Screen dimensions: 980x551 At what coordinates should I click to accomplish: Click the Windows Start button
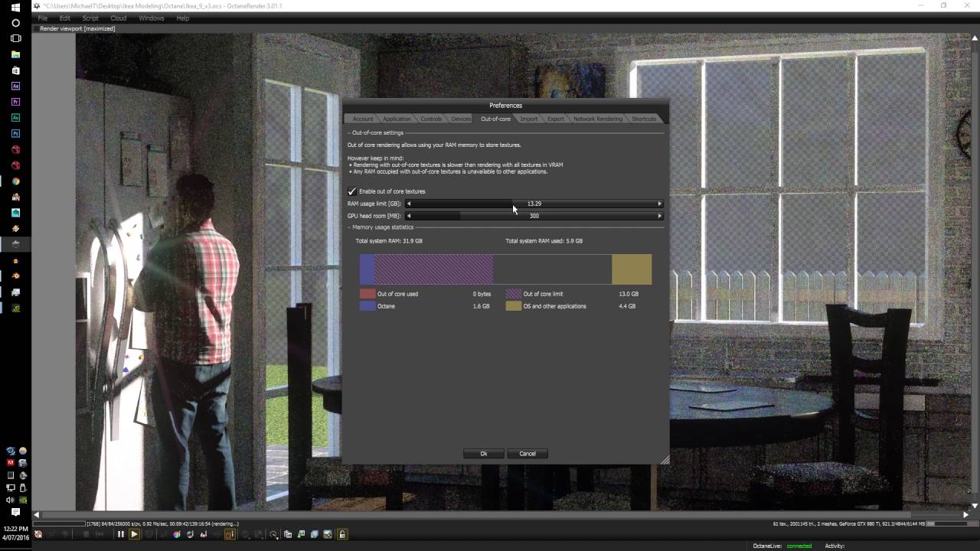coord(15,7)
